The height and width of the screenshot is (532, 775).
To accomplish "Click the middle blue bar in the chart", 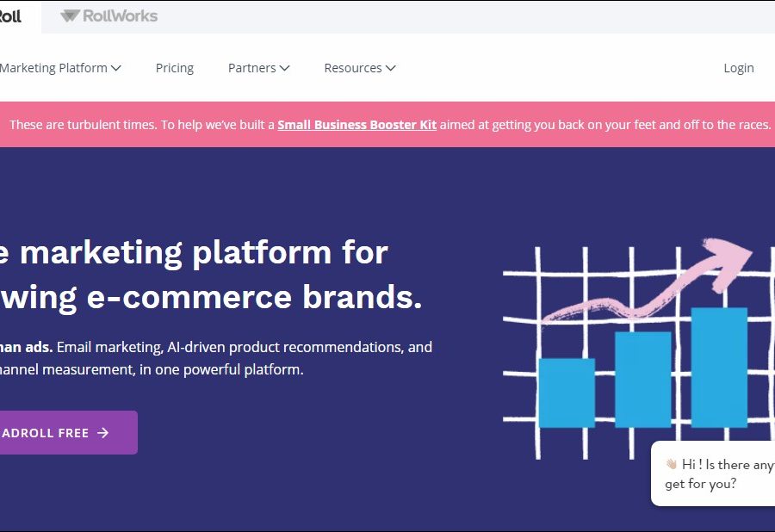I will point(642,379).
